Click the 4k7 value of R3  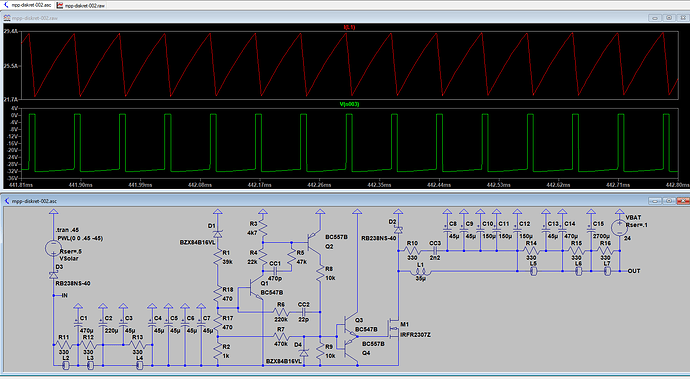click(252, 233)
